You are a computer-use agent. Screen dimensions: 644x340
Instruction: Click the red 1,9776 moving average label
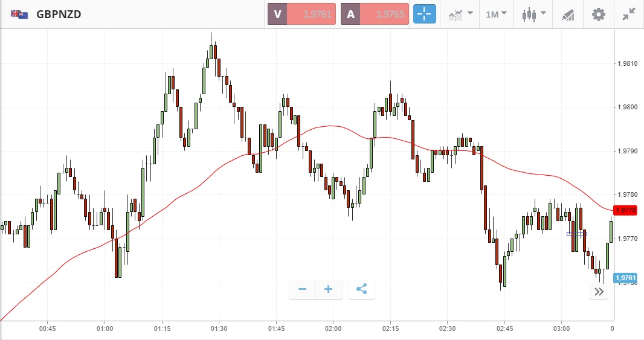point(625,210)
